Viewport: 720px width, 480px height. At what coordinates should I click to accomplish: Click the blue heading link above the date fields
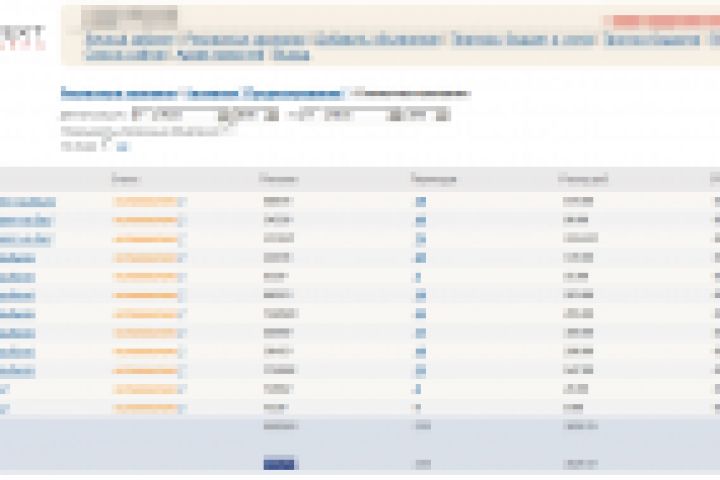coord(202,94)
